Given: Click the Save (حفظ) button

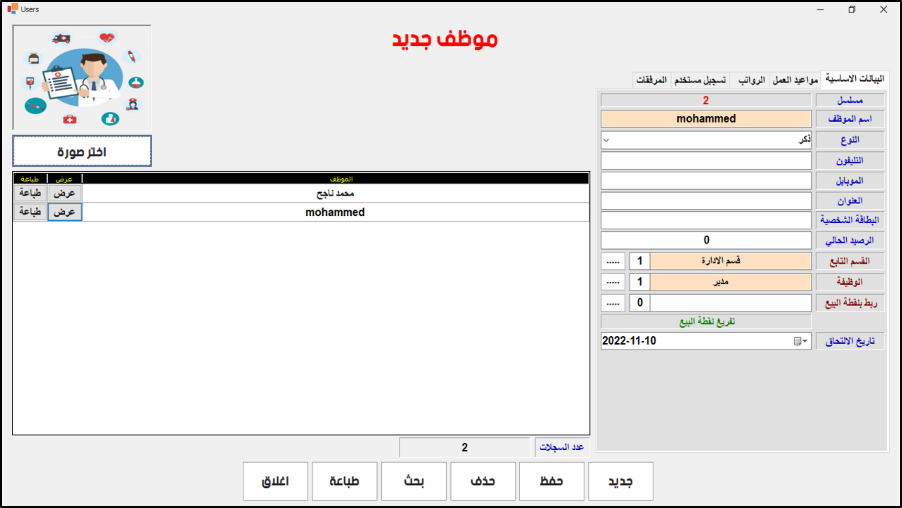Looking at the screenshot, I should [x=551, y=481].
